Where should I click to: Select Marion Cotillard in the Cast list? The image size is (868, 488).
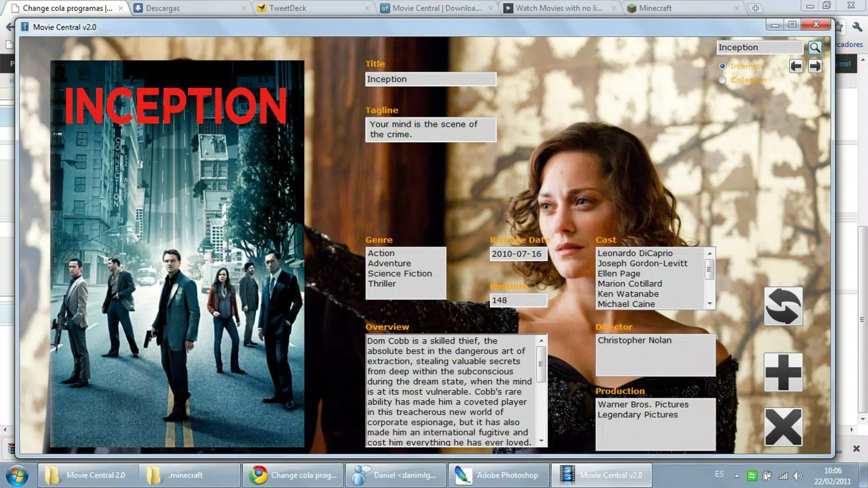pyautogui.click(x=629, y=284)
